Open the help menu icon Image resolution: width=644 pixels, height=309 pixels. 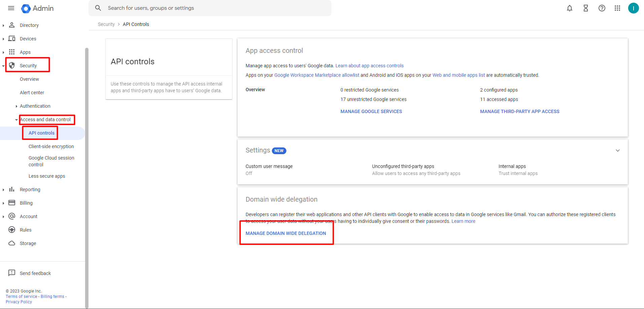tap(602, 8)
